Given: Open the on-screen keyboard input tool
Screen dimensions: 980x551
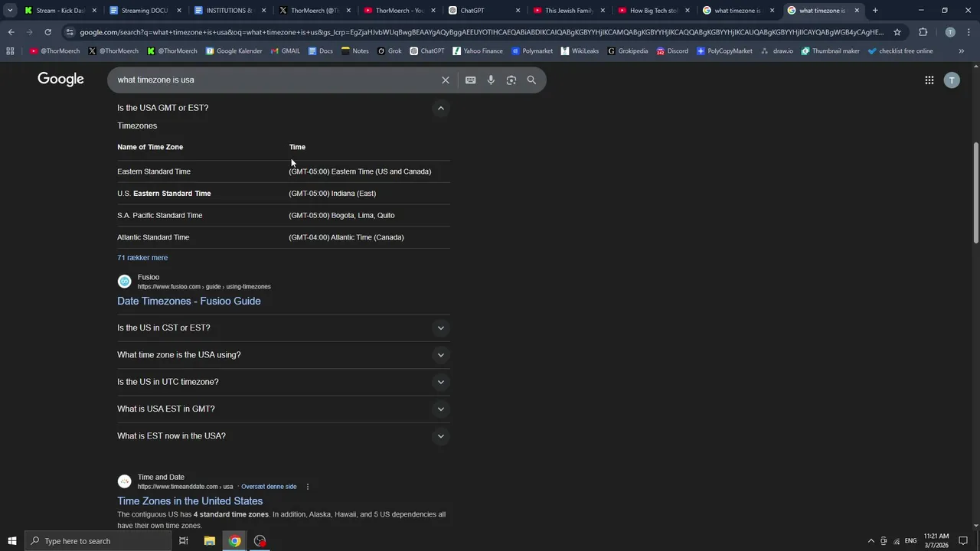Looking at the screenshot, I should click(470, 80).
